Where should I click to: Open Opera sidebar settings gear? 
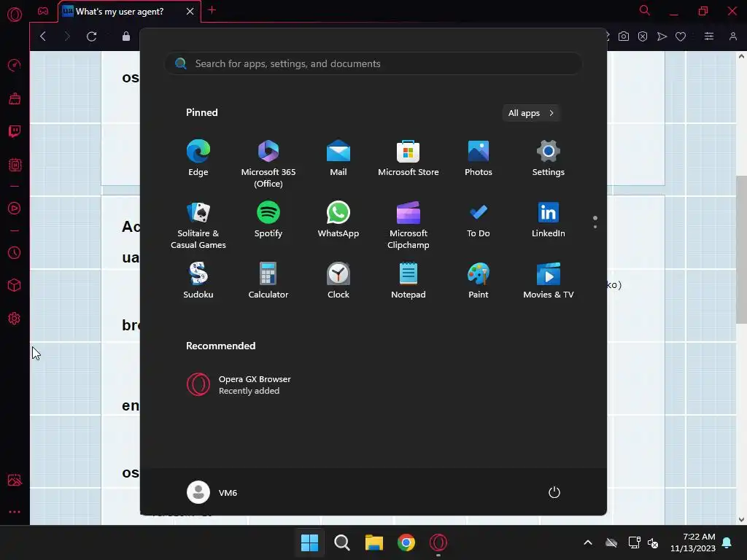click(15, 319)
